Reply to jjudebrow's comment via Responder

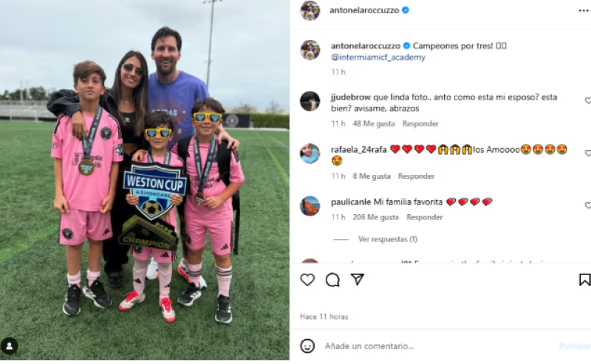pos(420,123)
